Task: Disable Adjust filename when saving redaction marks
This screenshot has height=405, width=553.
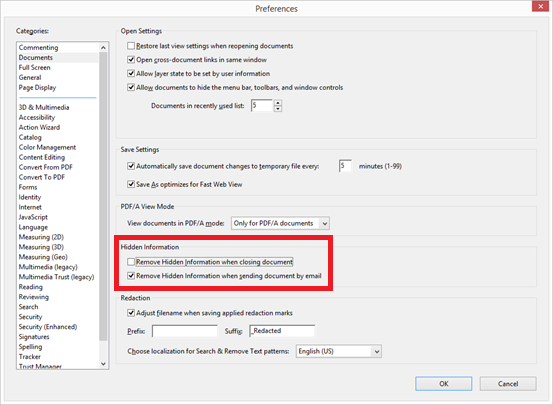Action: point(131,313)
